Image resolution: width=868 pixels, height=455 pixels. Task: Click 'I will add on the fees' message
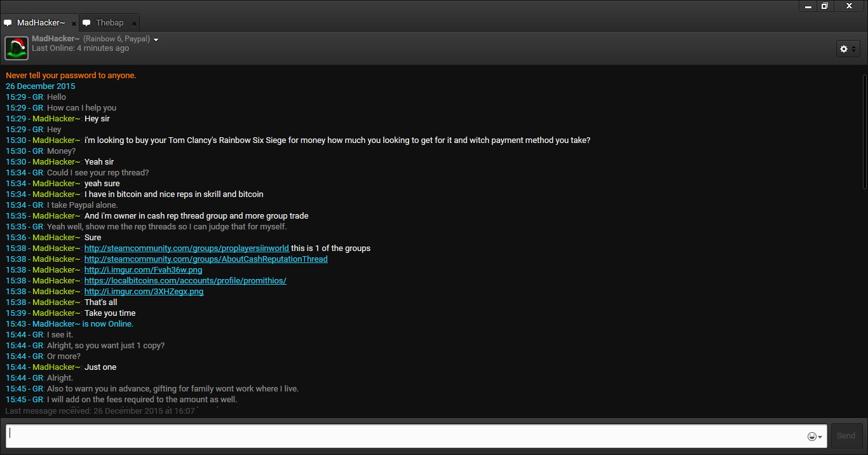coord(142,400)
